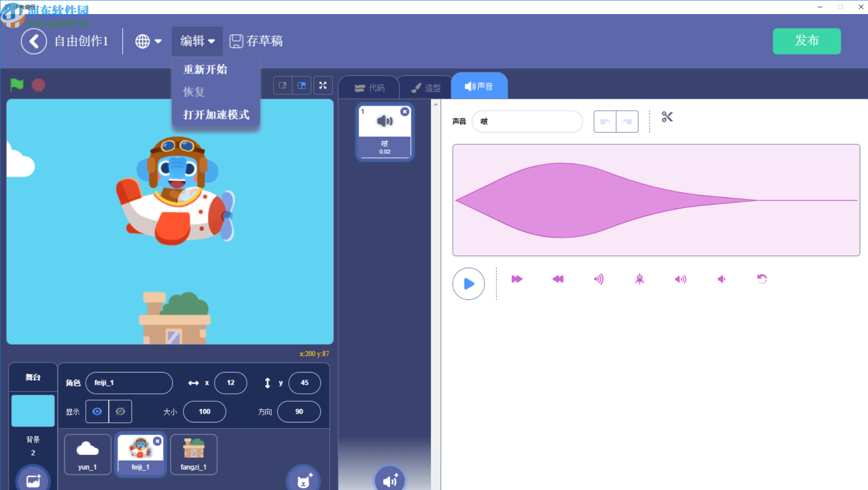Switch to the 造型 costume tab
Viewport: 868px width, 490px height.
pos(424,87)
